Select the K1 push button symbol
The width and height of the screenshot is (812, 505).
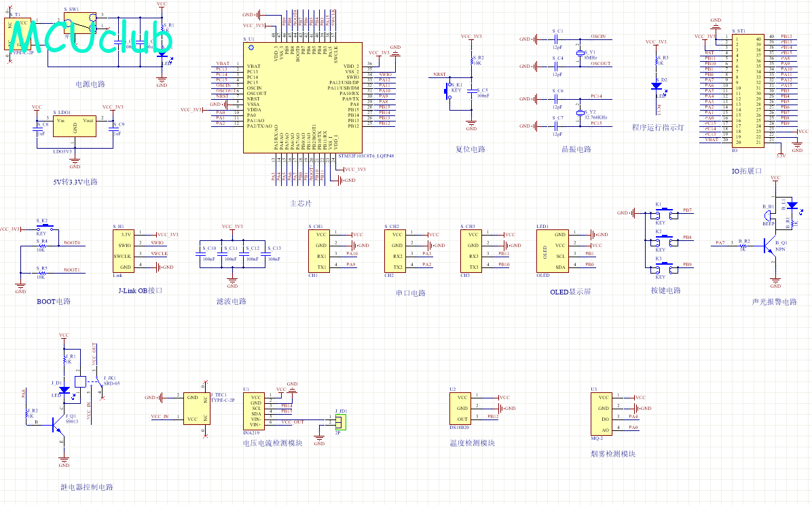[x=665, y=213]
